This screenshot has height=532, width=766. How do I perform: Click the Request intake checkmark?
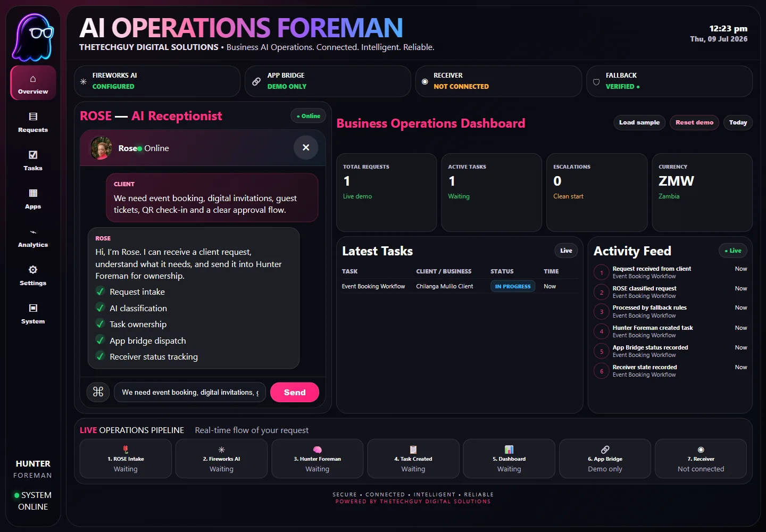[x=100, y=291]
